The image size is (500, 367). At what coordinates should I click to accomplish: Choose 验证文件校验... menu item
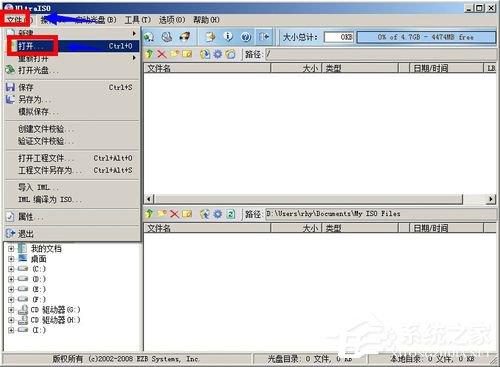click(x=72, y=141)
